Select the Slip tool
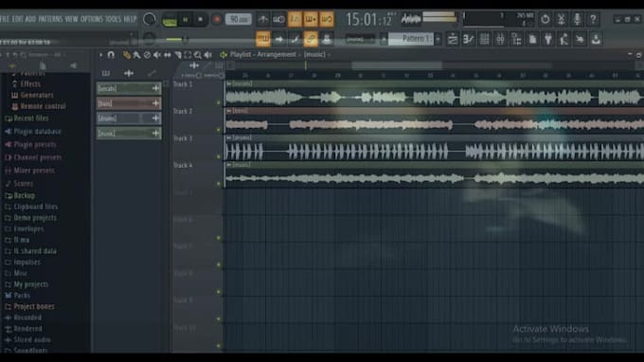This screenshot has width=644, height=362. [x=168, y=55]
